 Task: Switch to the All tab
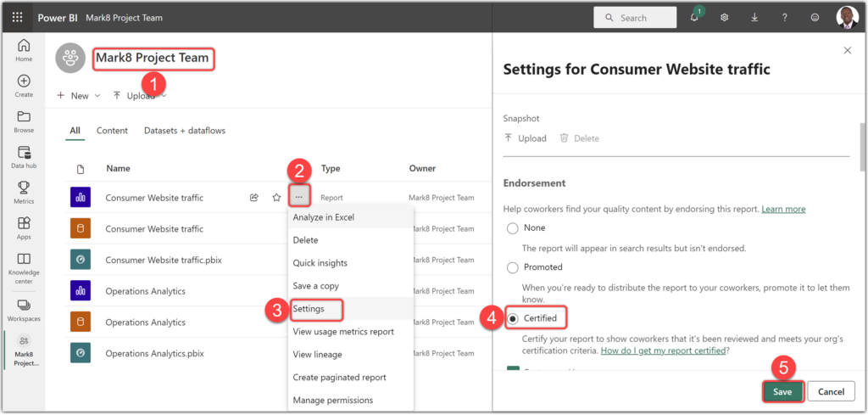[x=75, y=131]
